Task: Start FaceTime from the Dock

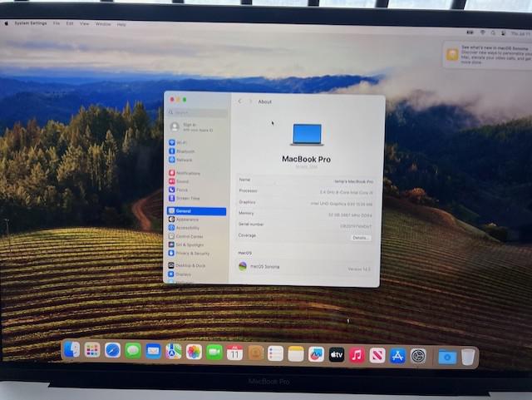Action: (214, 353)
